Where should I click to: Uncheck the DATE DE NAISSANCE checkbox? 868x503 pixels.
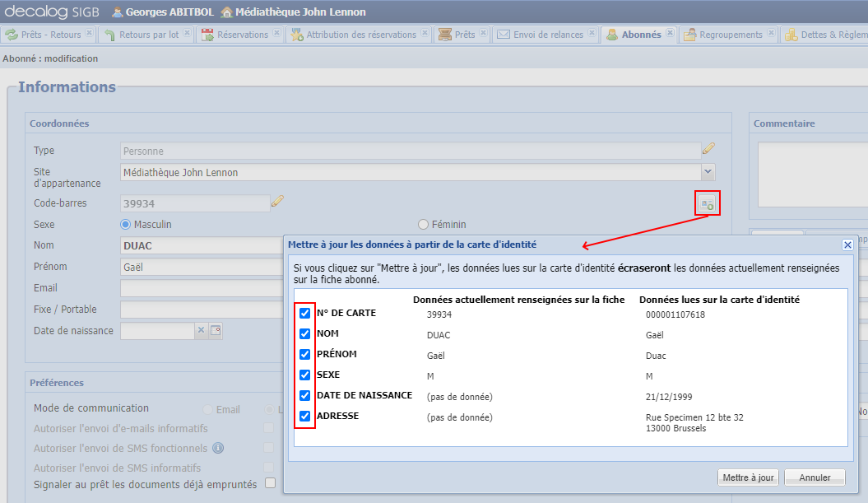point(305,396)
